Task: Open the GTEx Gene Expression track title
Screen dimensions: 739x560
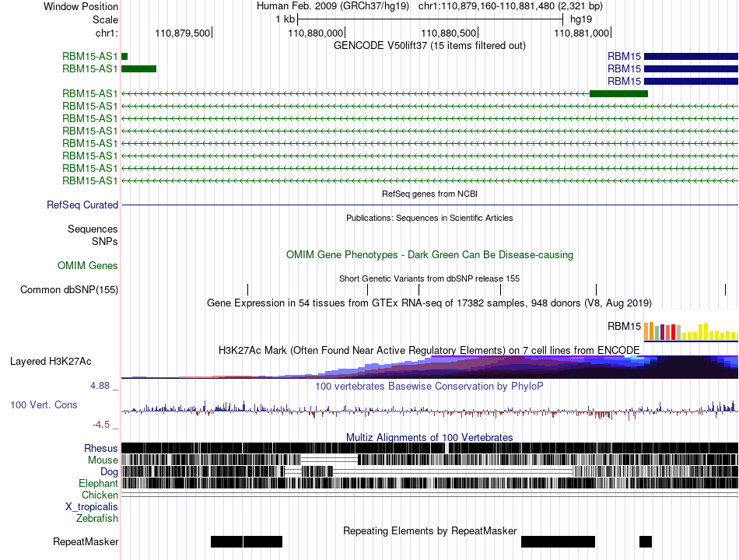Action: 429,303
